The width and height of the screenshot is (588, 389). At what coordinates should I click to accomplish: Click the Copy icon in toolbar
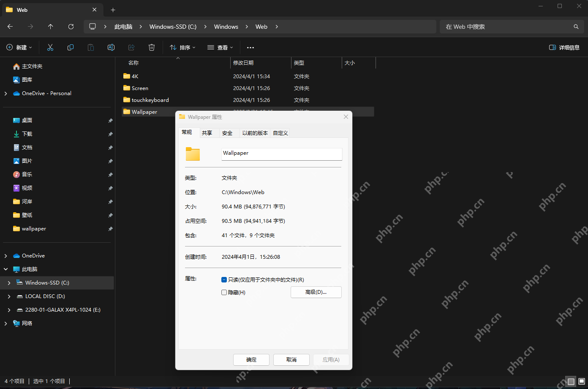[71, 47]
